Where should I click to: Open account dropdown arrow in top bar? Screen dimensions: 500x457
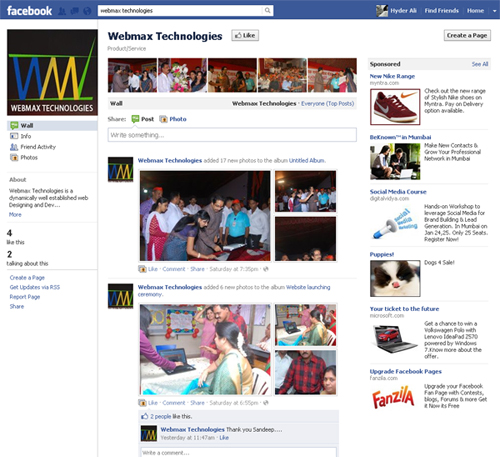[x=494, y=11]
